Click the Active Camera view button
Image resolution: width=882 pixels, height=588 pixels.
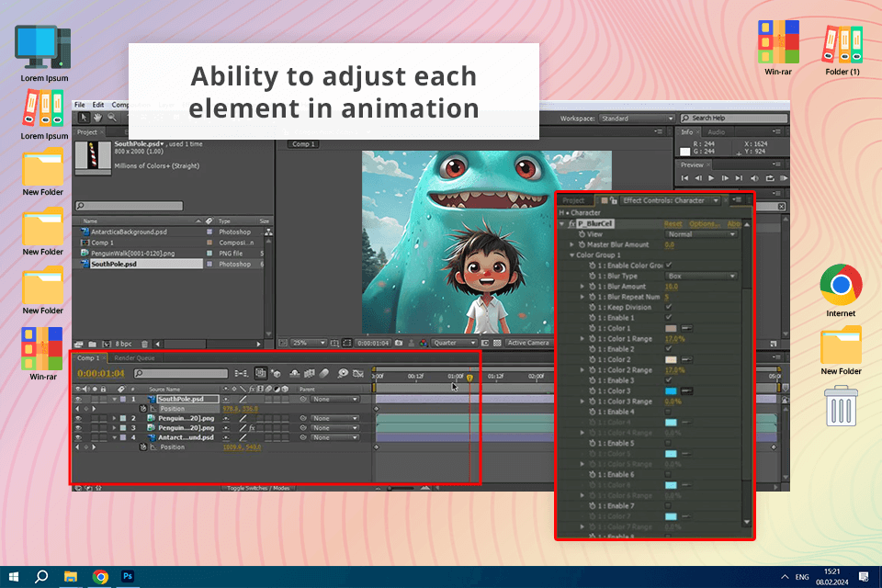tap(527, 343)
